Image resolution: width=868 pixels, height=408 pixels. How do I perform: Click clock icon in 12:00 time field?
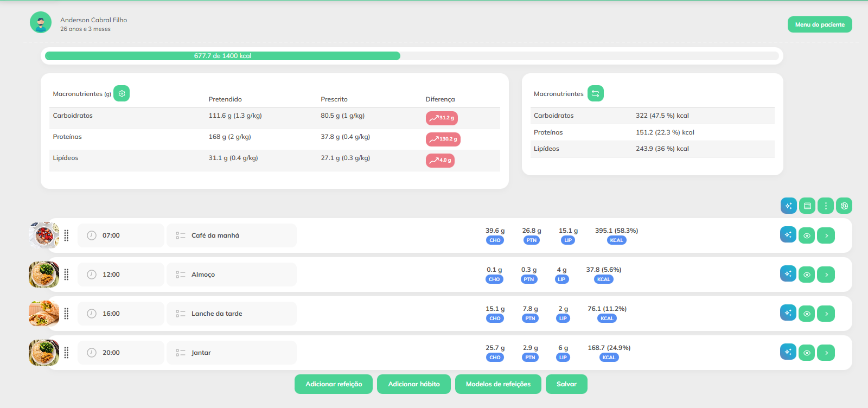(x=92, y=275)
